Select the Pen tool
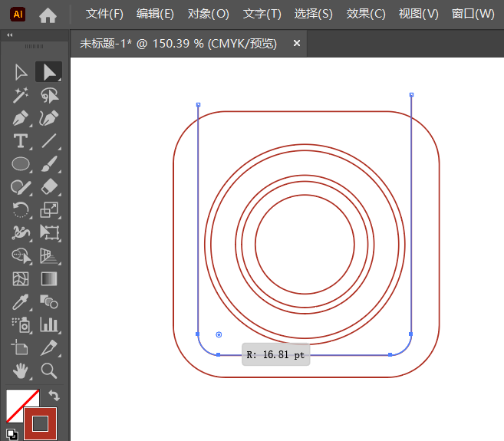The height and width of the screenshot is (441, 504). [21, 118]
